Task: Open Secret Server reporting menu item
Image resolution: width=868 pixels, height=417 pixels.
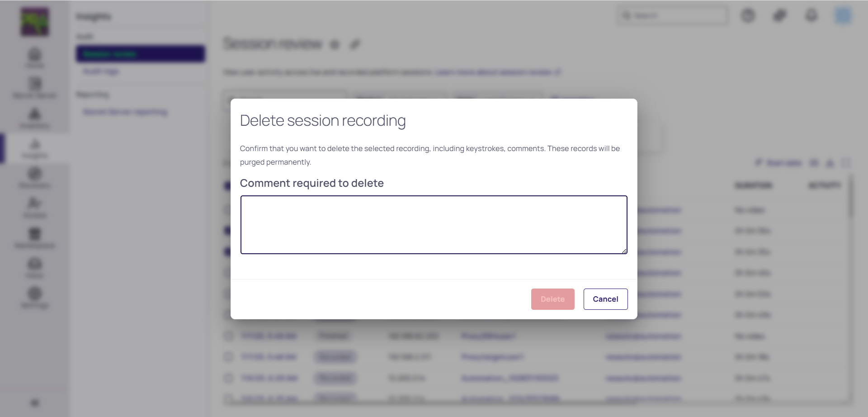Action: tap(125, 112)
